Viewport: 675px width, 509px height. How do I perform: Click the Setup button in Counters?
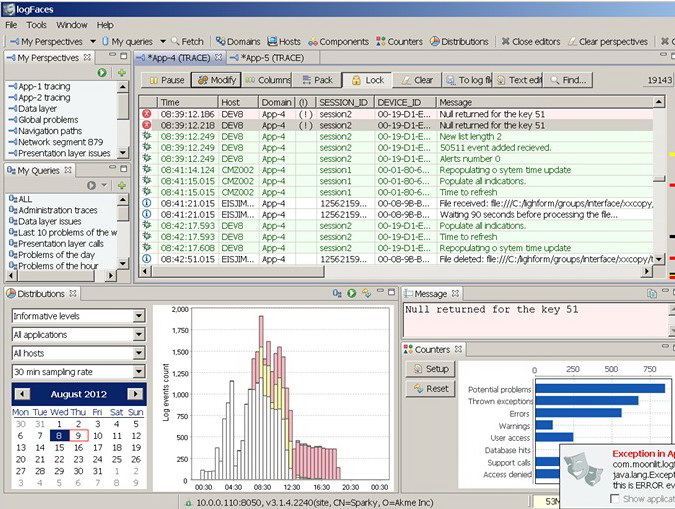point(431,369)
